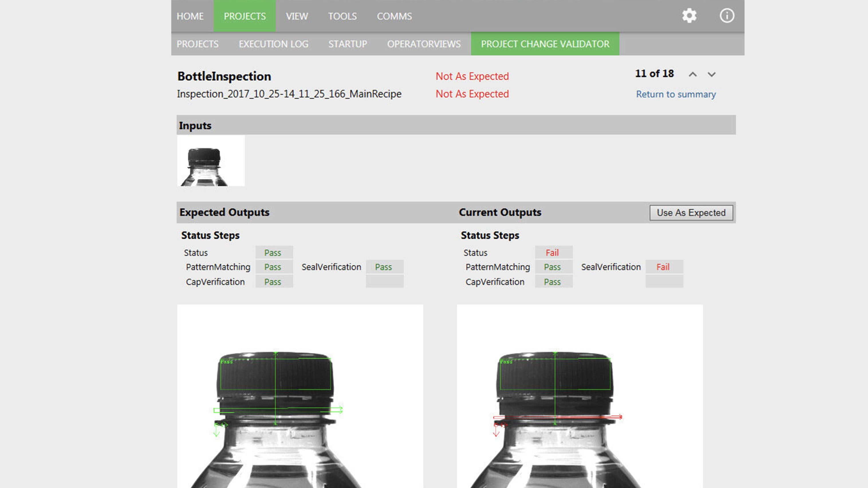
Task: Open the settings gear icon
Action: coord(689,15)
